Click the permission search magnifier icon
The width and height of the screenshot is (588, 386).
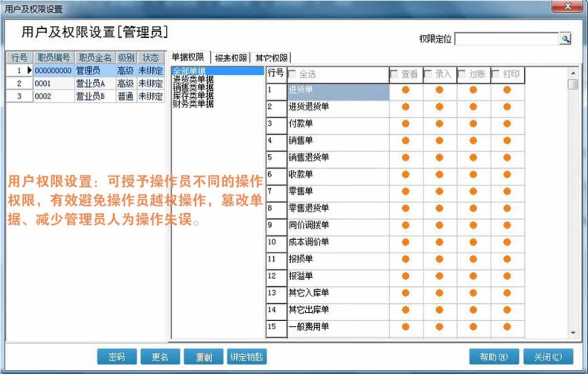[x=565, y=39]
